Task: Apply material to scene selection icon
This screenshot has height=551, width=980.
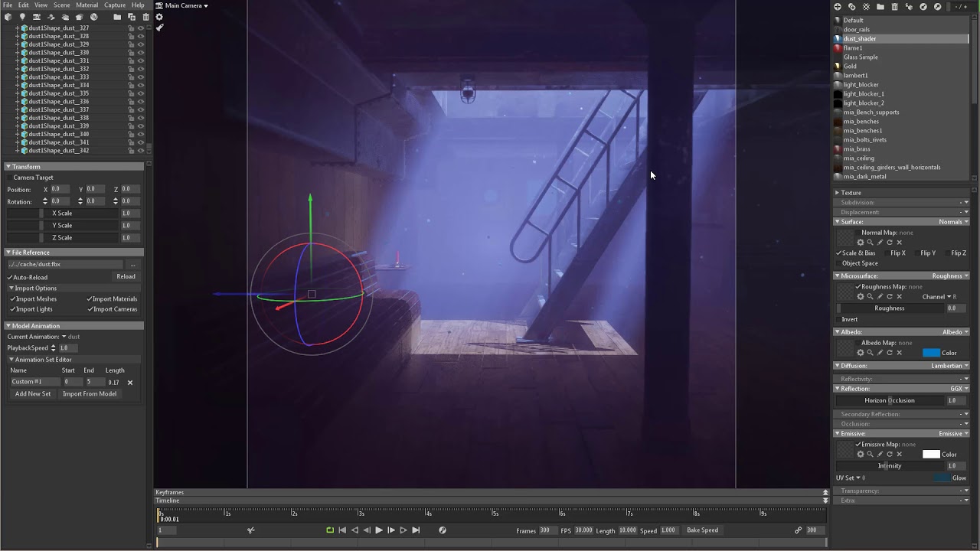Action: [909, 7]
